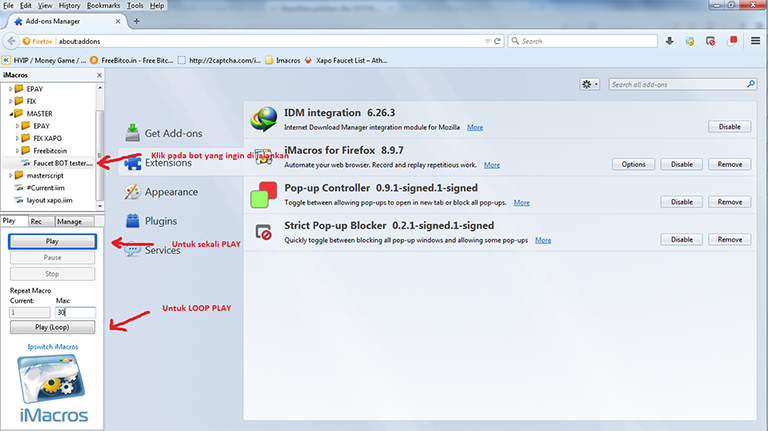Click the Pause button in the iMacros panel
768x431 pixels.
tap(52, 257)
